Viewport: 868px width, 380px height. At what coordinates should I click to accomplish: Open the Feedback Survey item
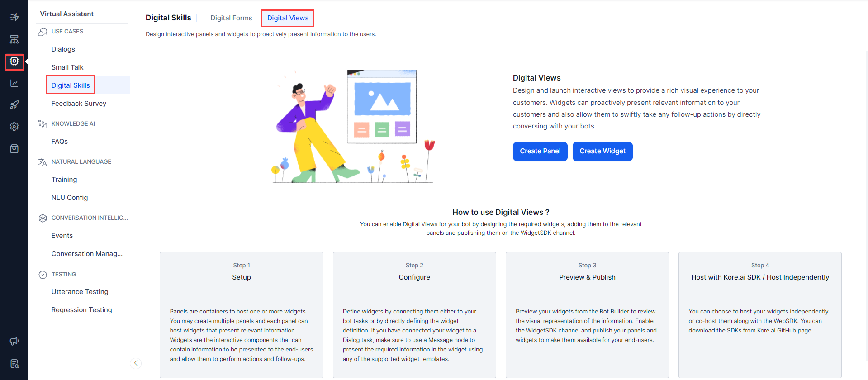[x=79, y=104]
